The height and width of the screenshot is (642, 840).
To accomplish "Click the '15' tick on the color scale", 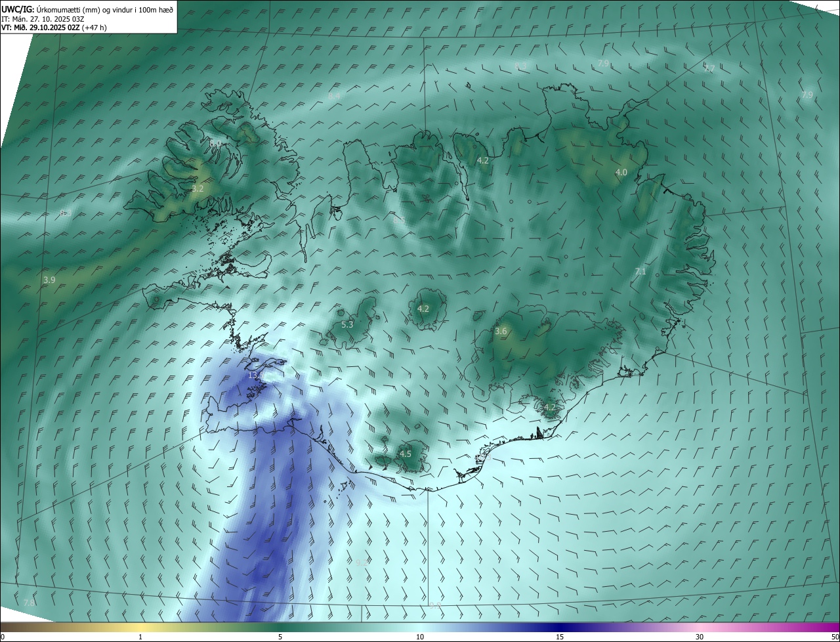I will (x=560, y=637).
